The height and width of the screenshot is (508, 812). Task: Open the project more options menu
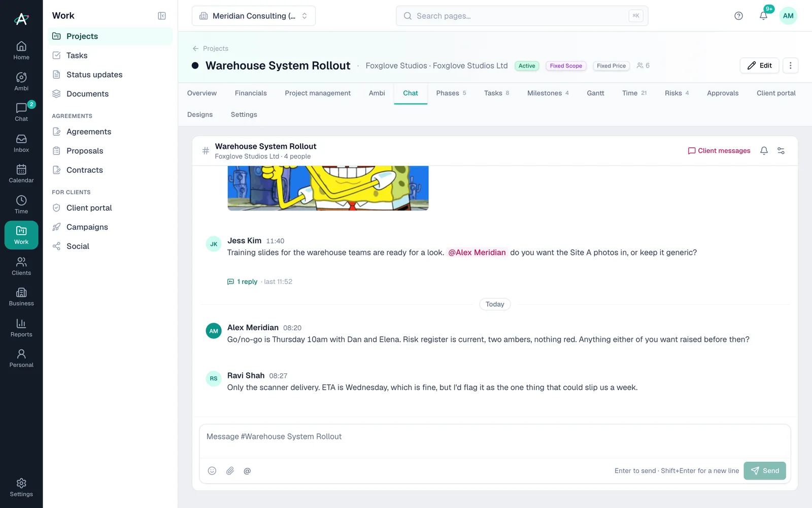tap(790, 66)
